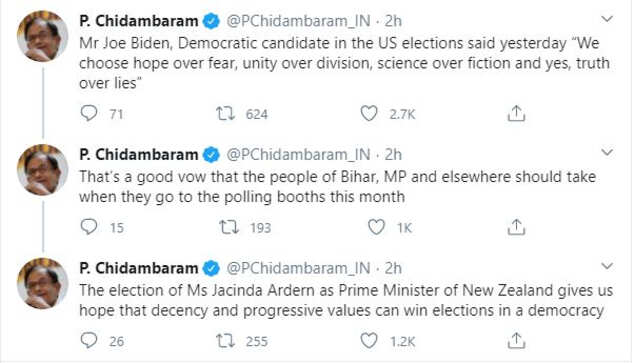Viewport: 635px width, 363px height.
Task: Open profile avatar beside the first tweet
Action: [x=42, y=36]
